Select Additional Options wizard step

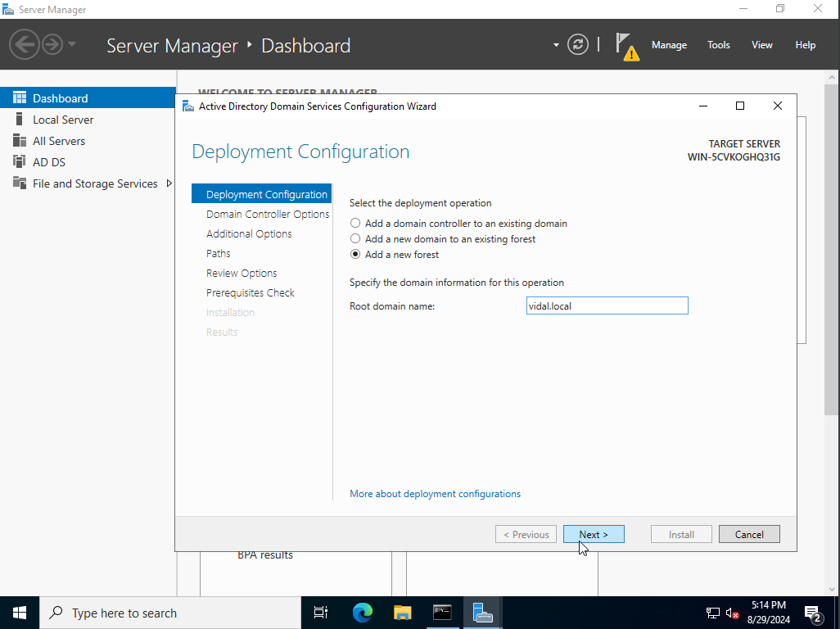click(249, 233)
